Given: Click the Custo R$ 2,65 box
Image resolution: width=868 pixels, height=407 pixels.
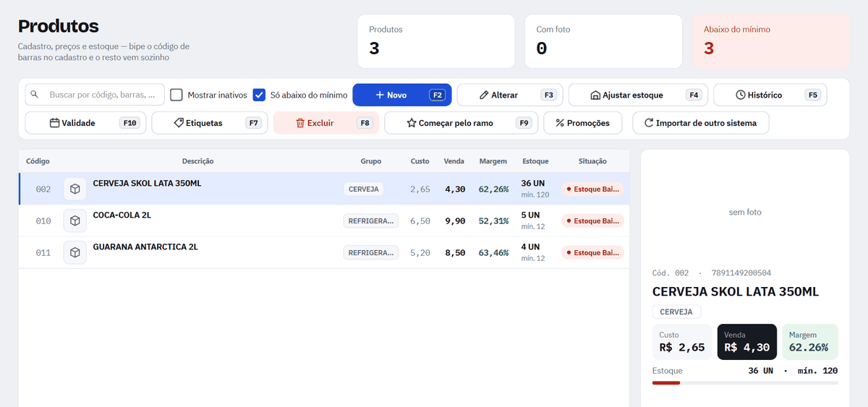Looking at the screenshot, I should (x=682, y=342).
